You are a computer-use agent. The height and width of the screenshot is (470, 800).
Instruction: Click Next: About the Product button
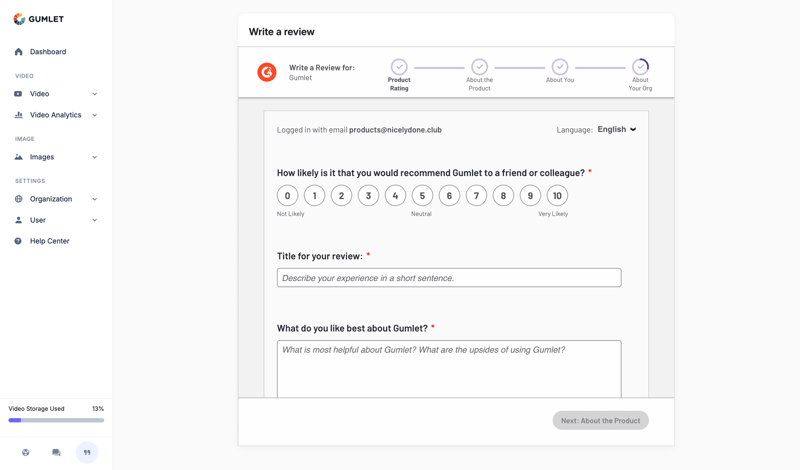(601, 420)
